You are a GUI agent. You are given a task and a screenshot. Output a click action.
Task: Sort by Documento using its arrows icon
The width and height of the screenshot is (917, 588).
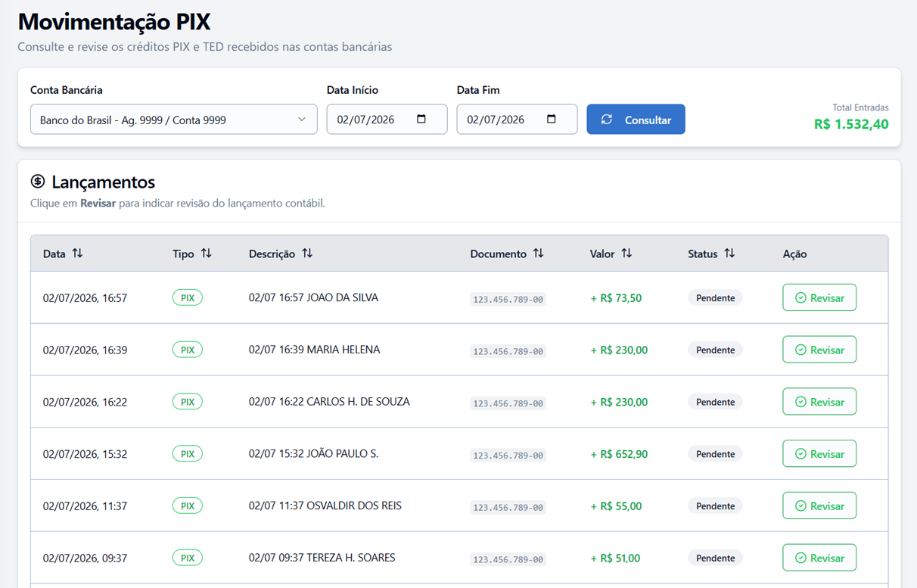pyautogui.click(x=538, y=254)
